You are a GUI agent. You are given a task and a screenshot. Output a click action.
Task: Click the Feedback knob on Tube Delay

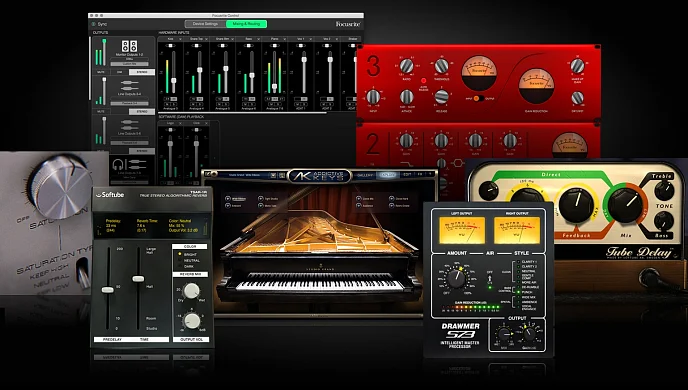coord(576,205)
